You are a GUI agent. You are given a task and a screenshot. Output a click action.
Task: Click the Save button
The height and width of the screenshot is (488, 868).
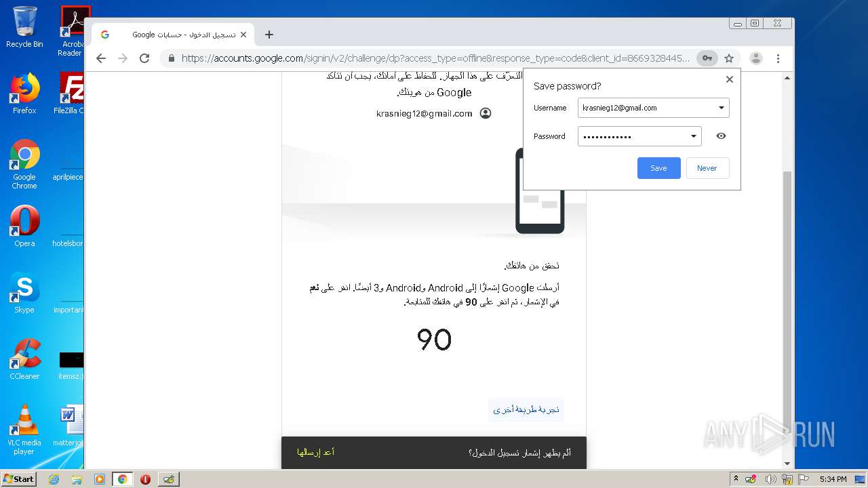tap(658, 168)
